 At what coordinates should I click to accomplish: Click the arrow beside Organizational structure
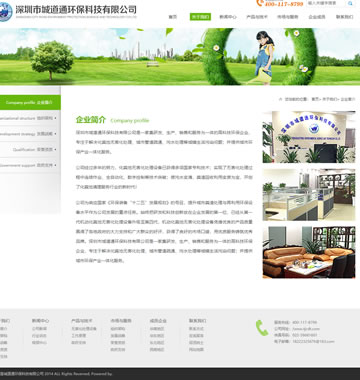[x=55, y=118]
